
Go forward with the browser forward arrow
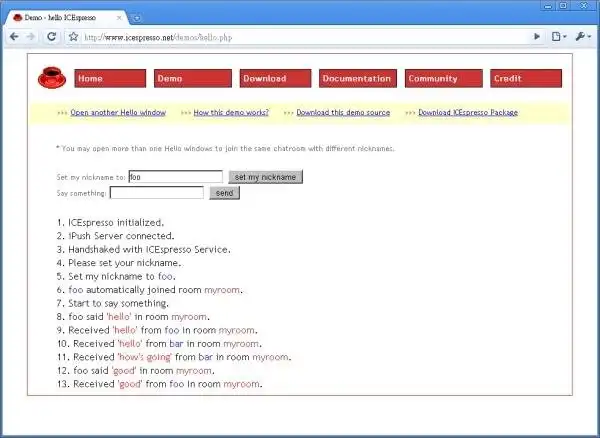(31, 37)
